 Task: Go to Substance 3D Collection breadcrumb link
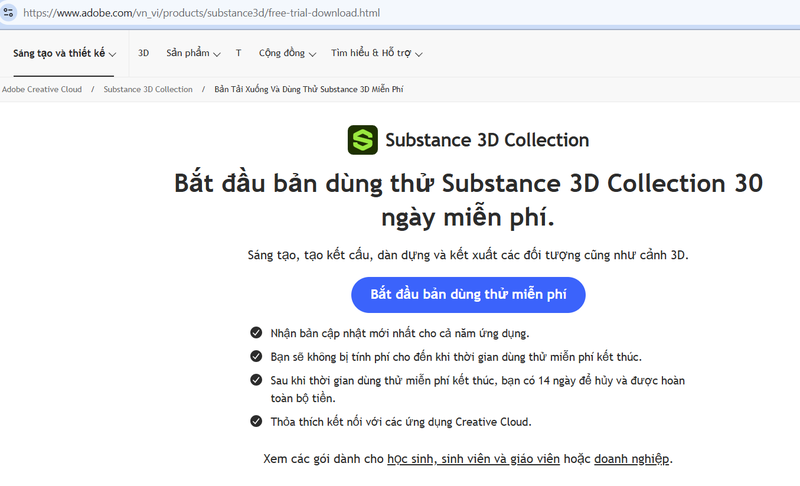(148, 89)
